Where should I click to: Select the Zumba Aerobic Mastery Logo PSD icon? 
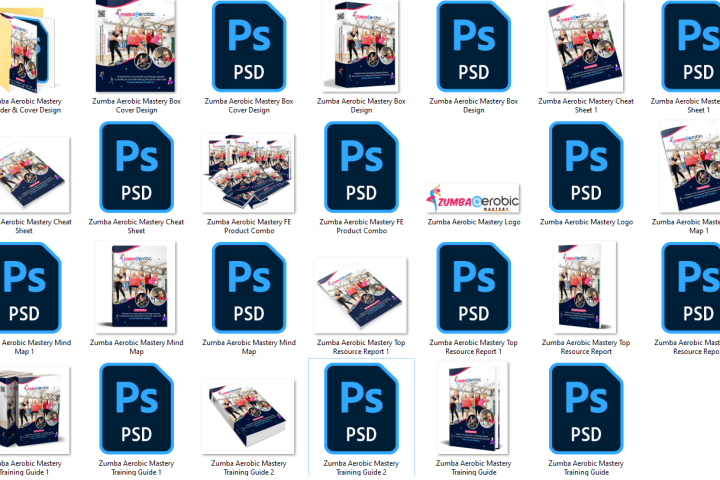tap(586, 167)
